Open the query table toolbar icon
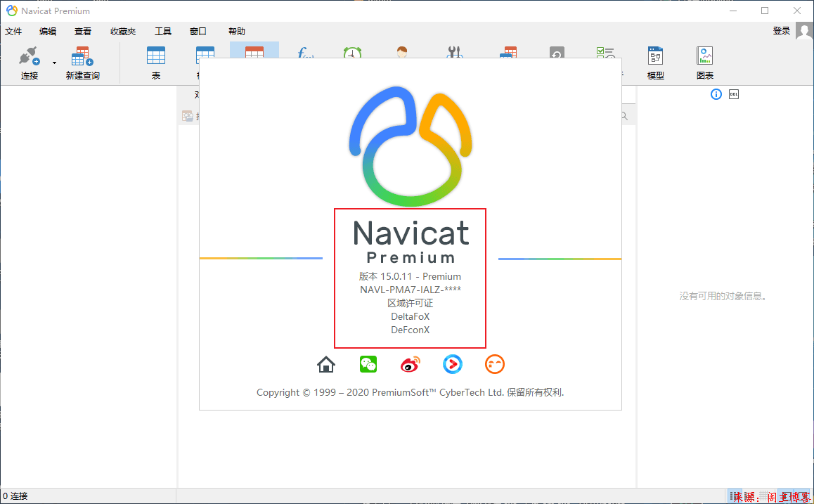Image resolution: width=814 pixels, height=504 pixels. pyautogui.click(x=508, y=53)
